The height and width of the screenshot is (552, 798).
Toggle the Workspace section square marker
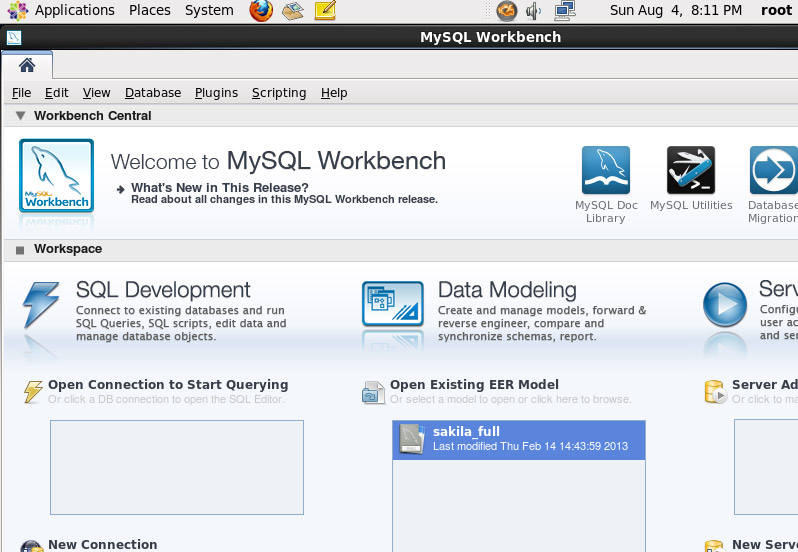(20, 250)
